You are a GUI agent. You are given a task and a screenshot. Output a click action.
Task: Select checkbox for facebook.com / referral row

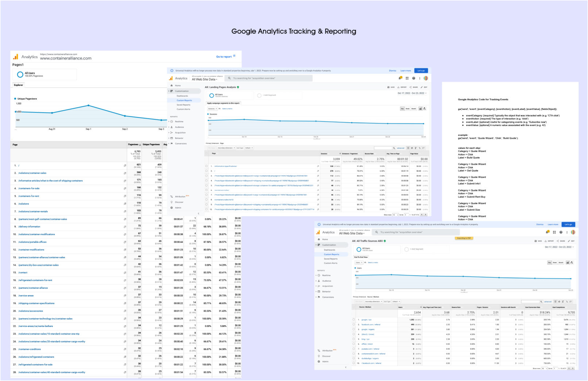[353, 324]
